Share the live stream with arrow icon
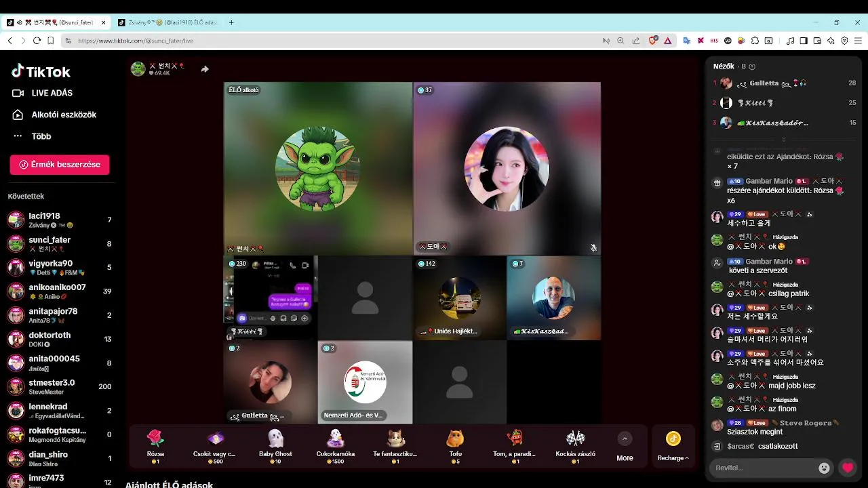 [205, 68]
